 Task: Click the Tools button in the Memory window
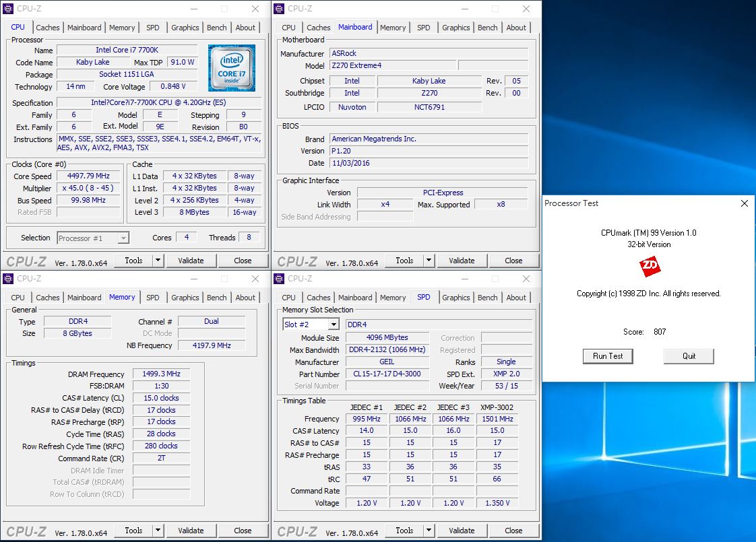click(x=133, y=531)
